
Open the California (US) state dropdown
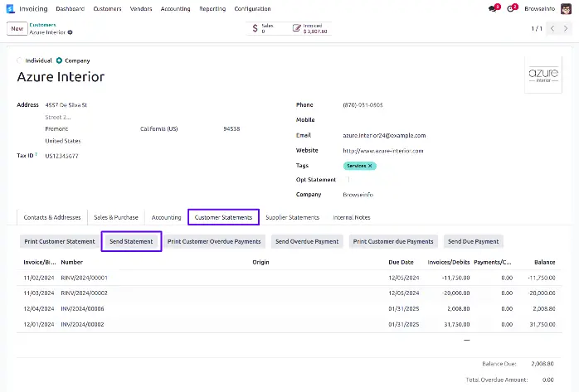tap(174, 129)
